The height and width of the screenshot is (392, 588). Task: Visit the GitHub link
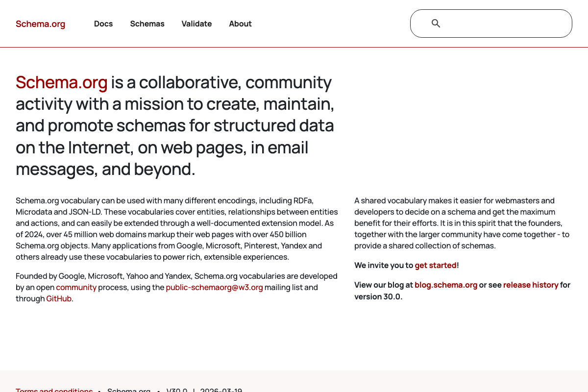58,298
